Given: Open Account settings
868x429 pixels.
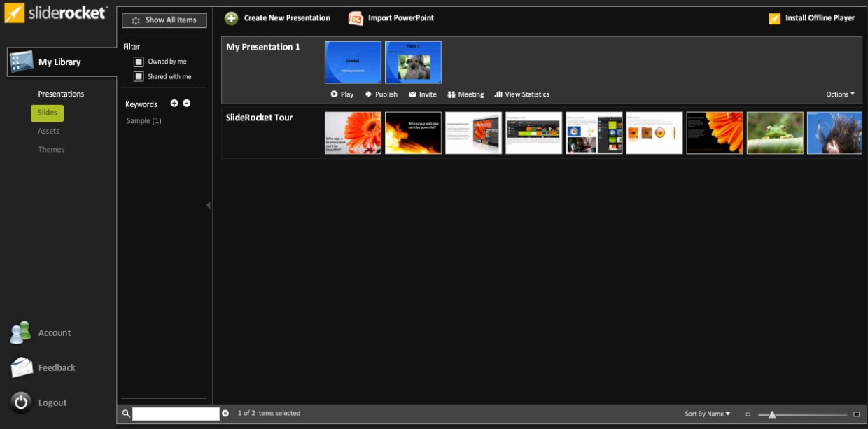Looking at the screenshot, I should pyautogui.click(x=41, y=332).
